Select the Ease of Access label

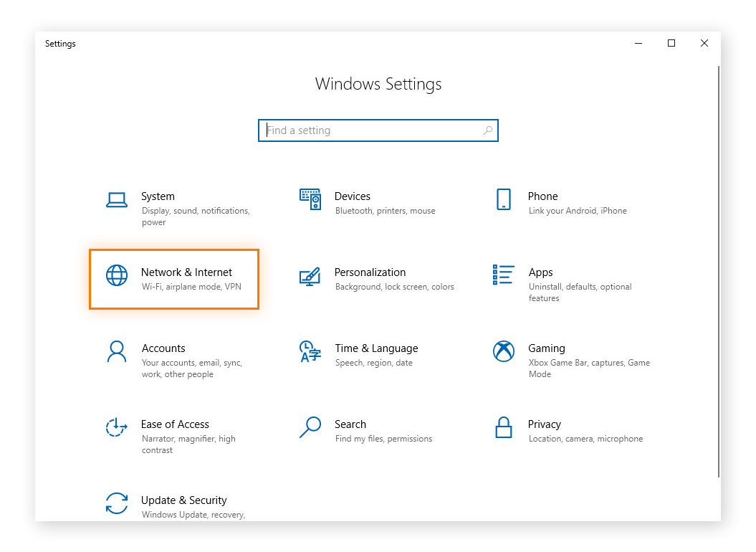(x=175, y=424)
